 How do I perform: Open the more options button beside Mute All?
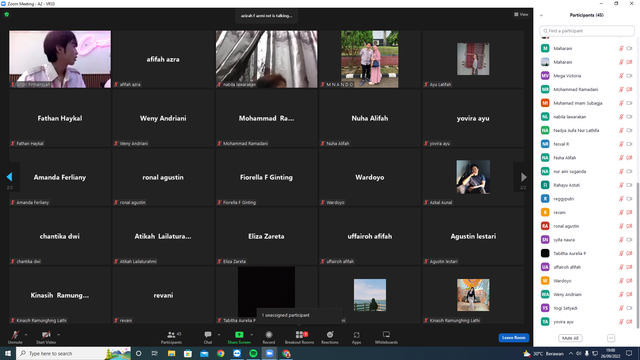point(611,338)
